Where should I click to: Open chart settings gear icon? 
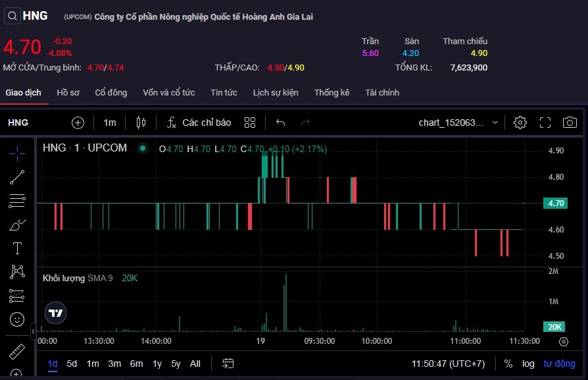(520, 122)
